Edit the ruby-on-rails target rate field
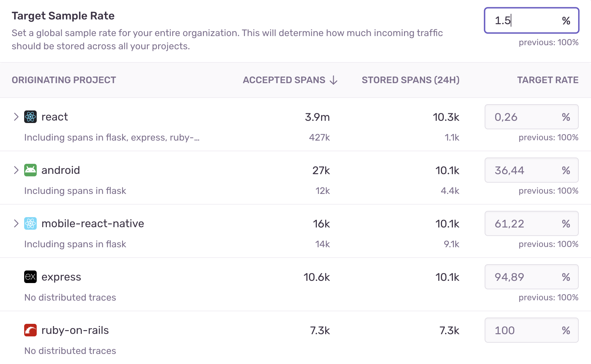 (527, 330)
